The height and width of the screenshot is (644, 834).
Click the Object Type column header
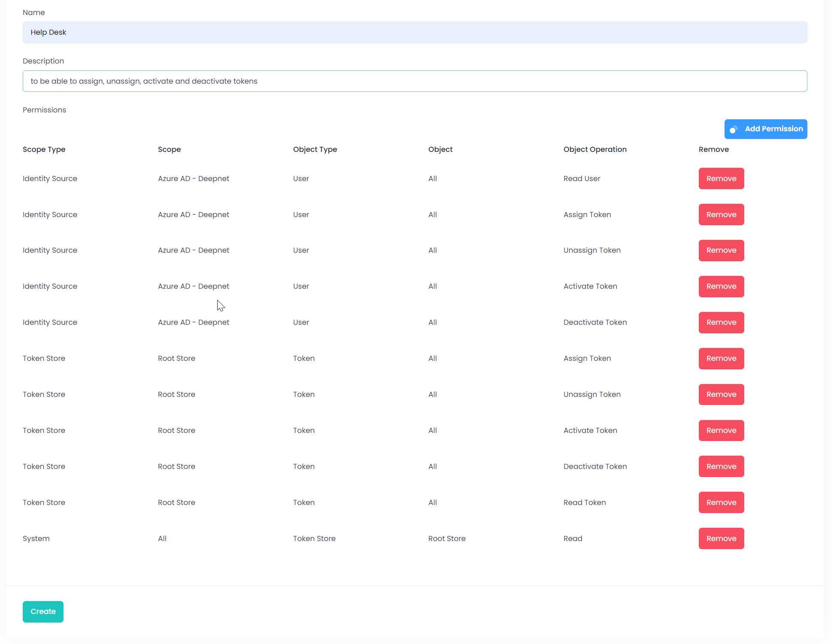tap(315, 149)
